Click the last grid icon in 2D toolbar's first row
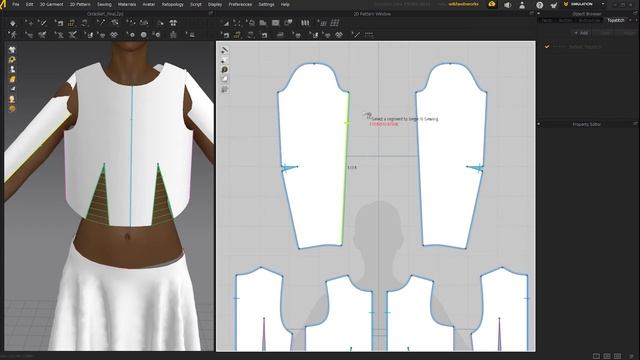 pos(335,23)
